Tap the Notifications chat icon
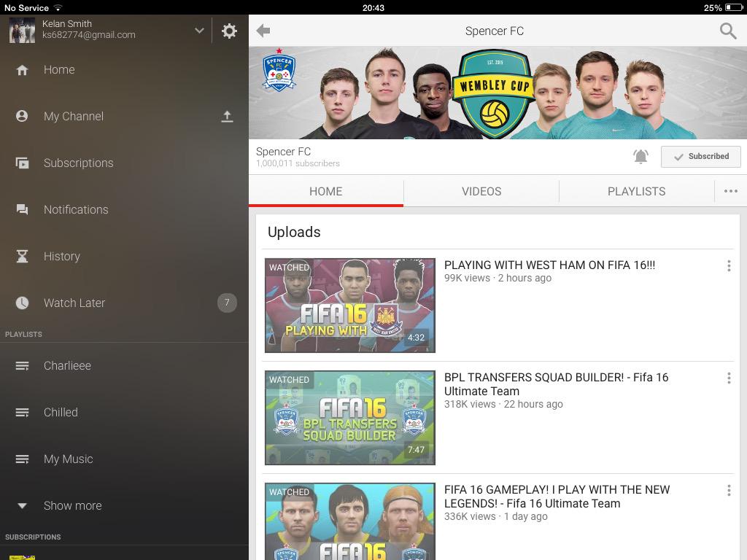This screenshot has width=747, height=560. 22,209
